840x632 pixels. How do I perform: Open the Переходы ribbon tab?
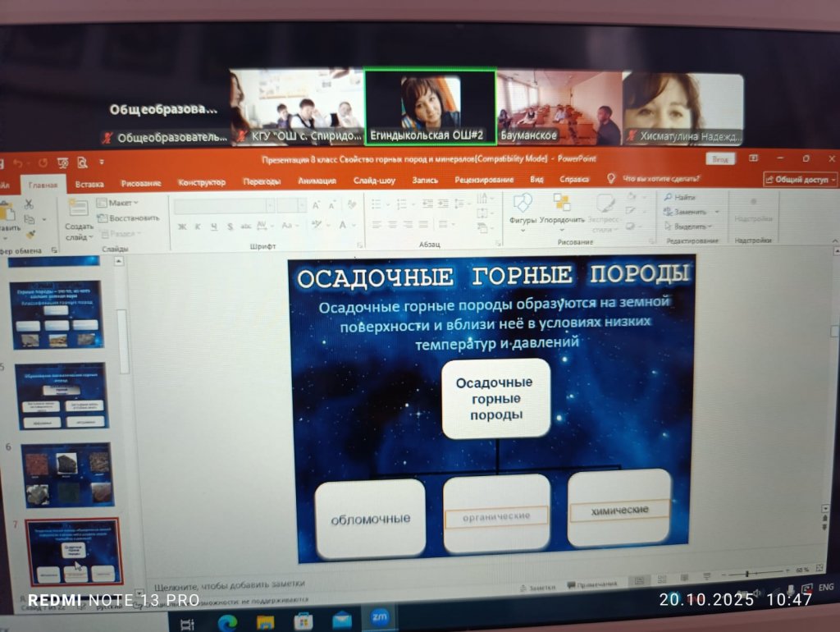tap(261, 181)
